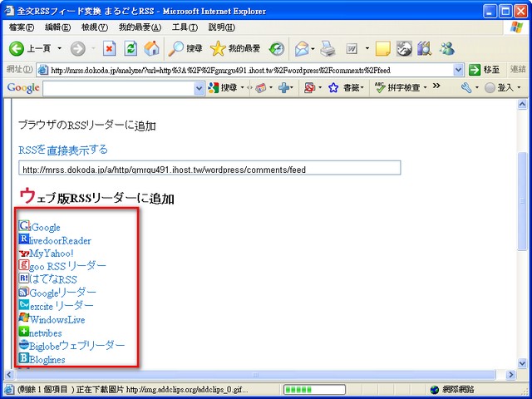532x399 pixels.
Task: Open 我的最愛 star favorites panel
Action: (235, 49)
